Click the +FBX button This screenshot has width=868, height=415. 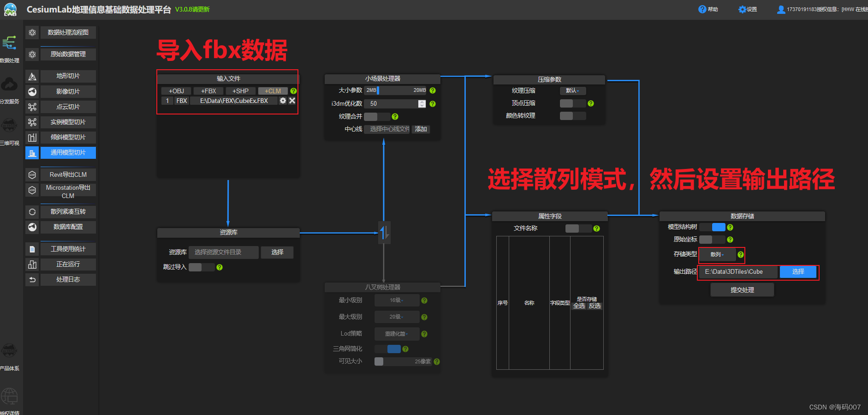pyautogui.click(x=208, y=91)
